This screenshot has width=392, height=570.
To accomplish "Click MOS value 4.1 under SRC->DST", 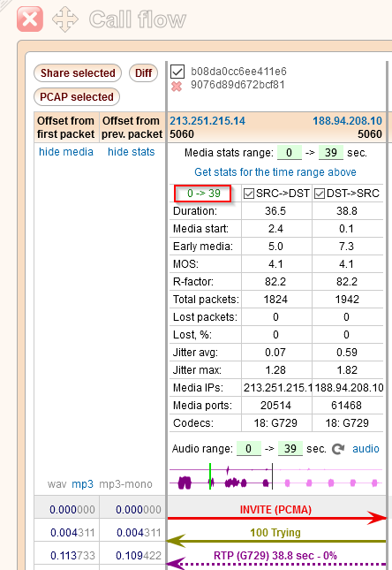I will pyautogui.click(x=275, y=264).
